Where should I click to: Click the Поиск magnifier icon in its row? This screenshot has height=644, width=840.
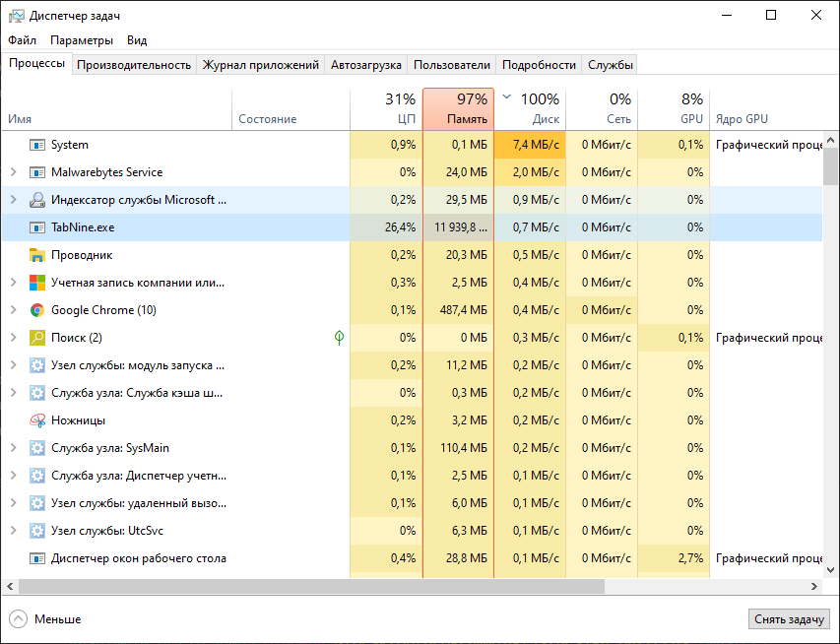point(36,337)
